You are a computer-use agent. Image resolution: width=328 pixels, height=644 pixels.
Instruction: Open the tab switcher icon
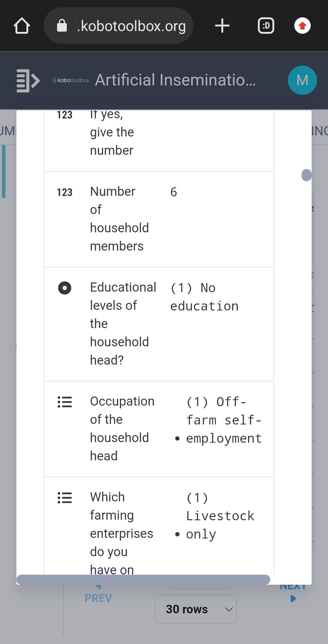pos(266,26)
